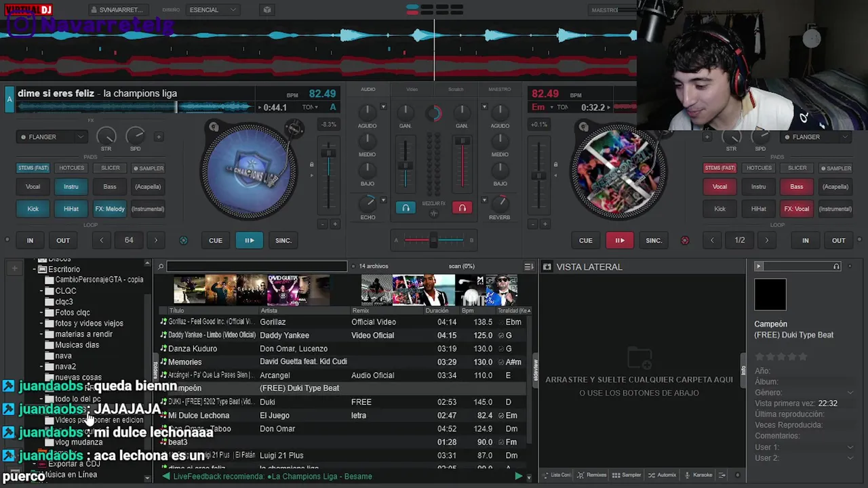Collapse the Escritorio tree node
The image size is (868, 488).
click(x=34, y=269)
